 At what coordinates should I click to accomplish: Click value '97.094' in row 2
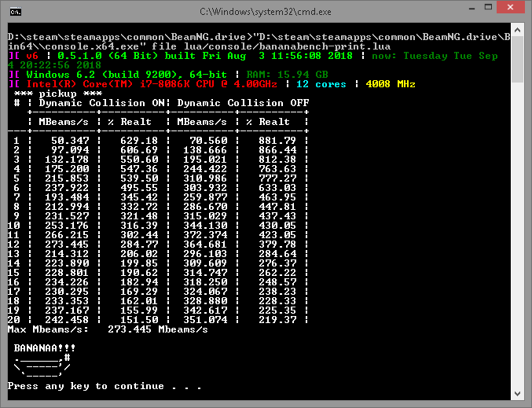[x=70, y=149]
